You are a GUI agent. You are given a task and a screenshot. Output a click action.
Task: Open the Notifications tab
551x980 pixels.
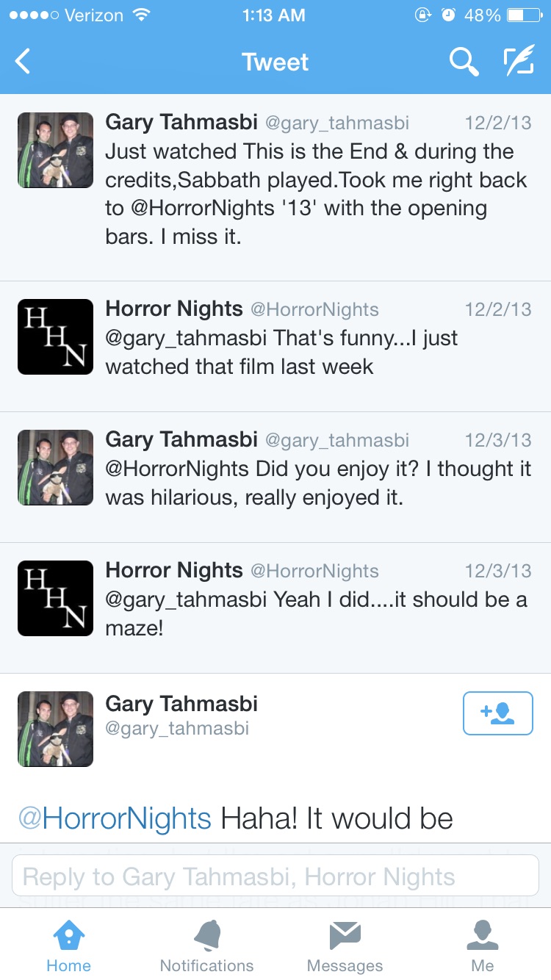206,946
